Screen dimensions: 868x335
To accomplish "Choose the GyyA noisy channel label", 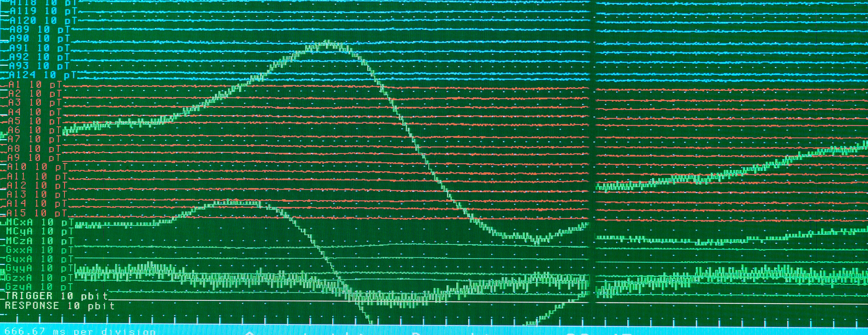I will 40,268.
